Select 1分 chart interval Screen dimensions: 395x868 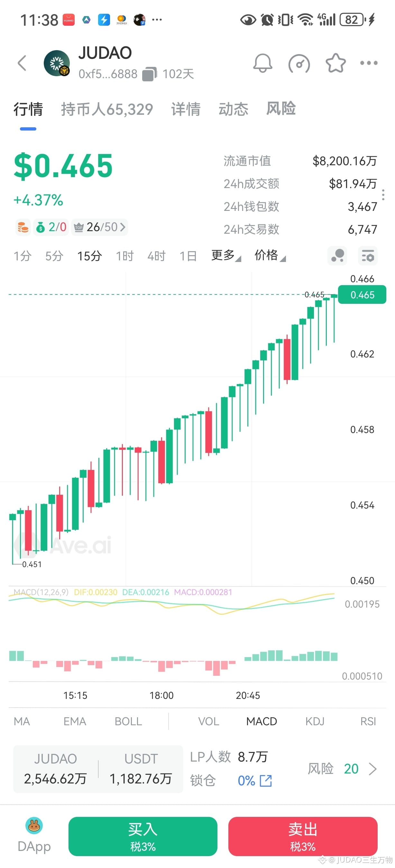pos(23,256)
